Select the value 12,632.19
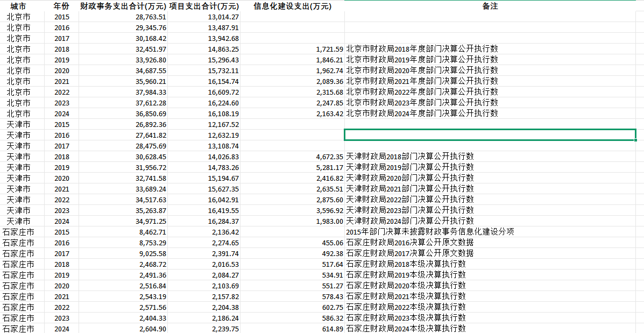Viewport: 644px width, 333px height. point(223,135)
